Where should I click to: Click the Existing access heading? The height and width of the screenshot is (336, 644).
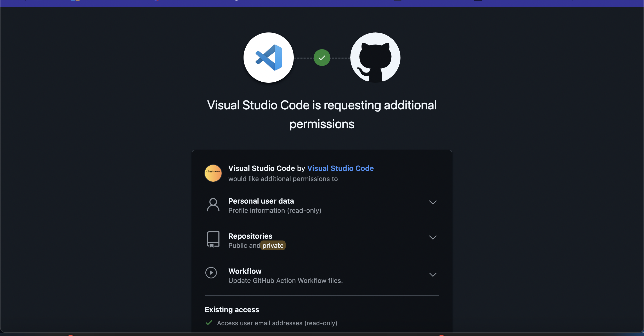click(232, 310)
